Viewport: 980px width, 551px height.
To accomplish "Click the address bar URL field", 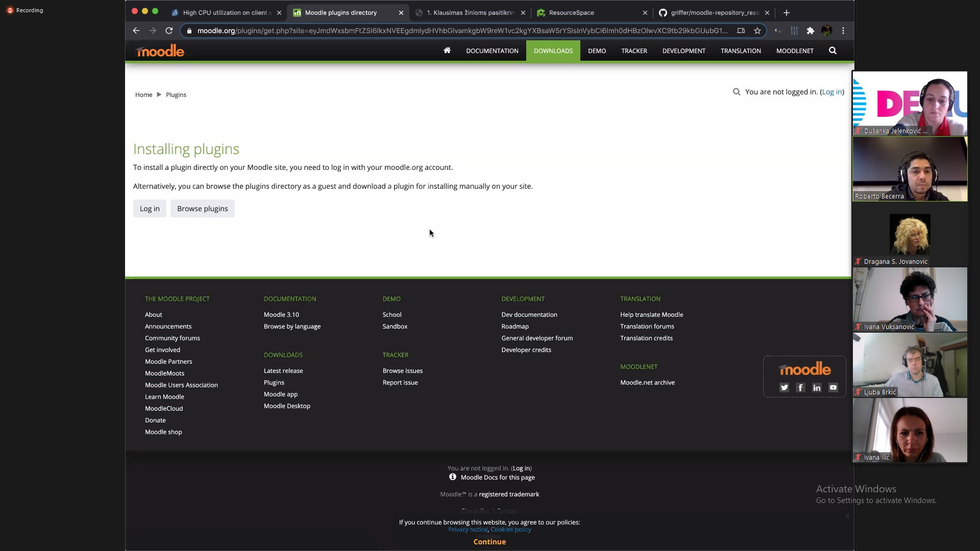I will (x=462, y=31).
